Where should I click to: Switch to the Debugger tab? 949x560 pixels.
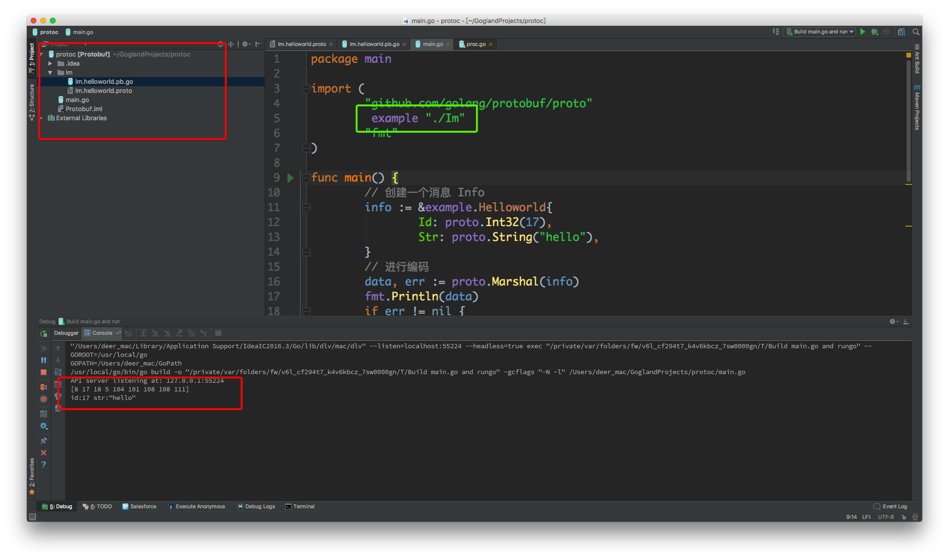(x=66, y=333)
